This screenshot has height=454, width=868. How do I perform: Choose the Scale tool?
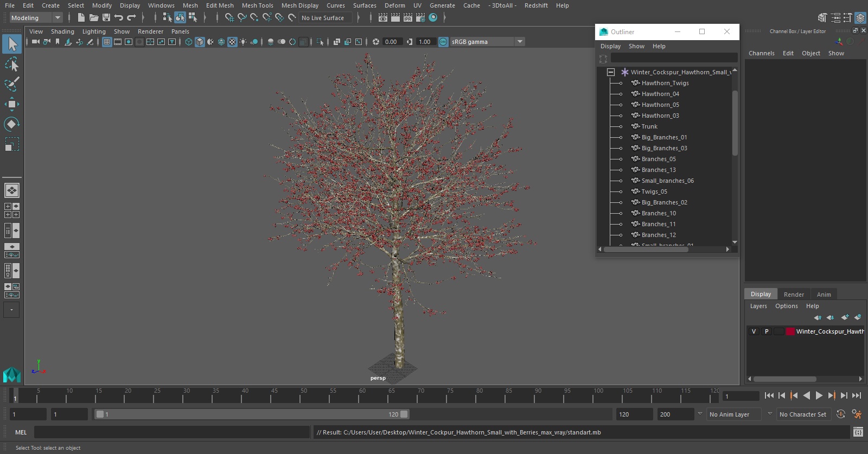(12, 144)
